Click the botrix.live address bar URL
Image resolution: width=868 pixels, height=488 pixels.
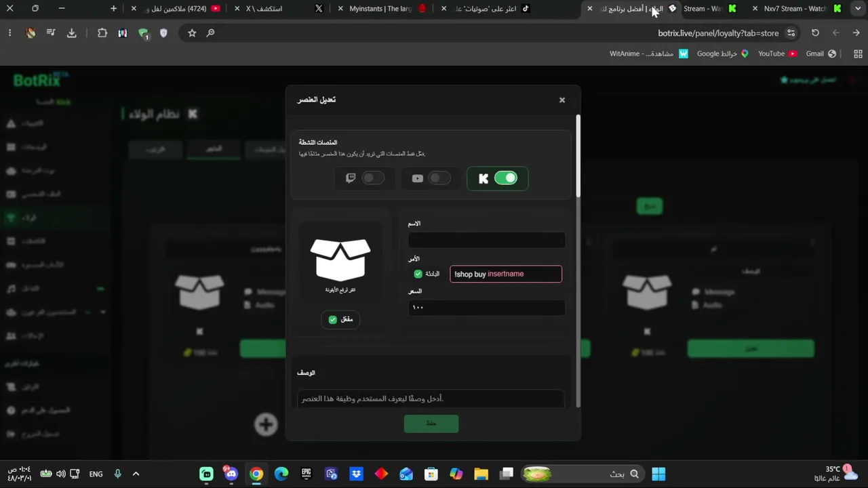[x=718, y=33]
